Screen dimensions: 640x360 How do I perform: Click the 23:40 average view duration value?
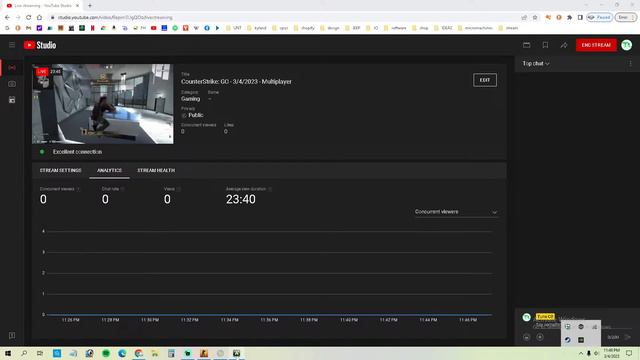(241, 199)
